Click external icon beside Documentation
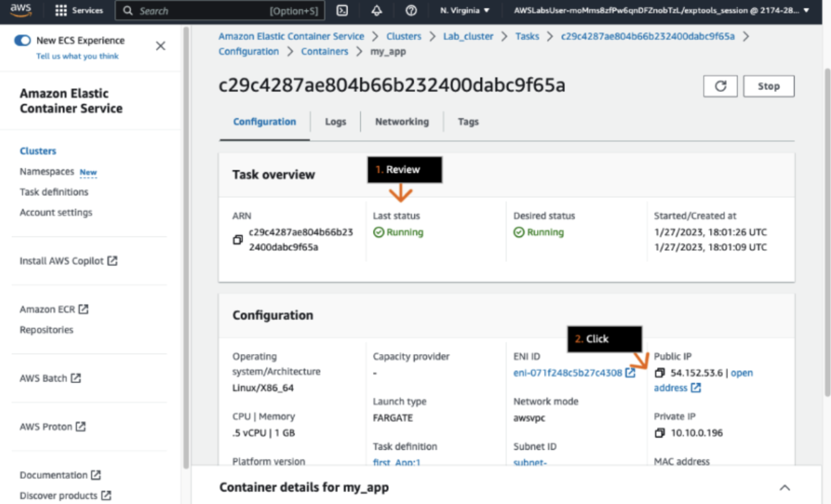 coord(96,475)
